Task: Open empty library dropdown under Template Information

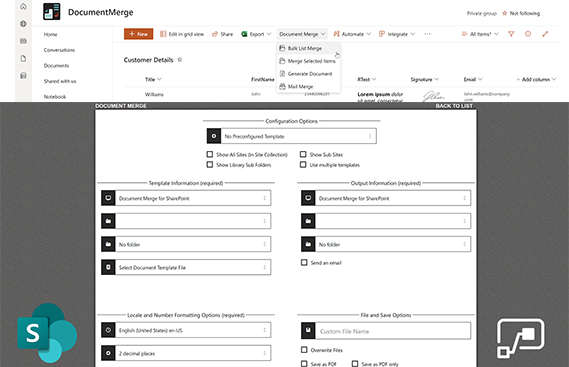Action: coord(186,221)
